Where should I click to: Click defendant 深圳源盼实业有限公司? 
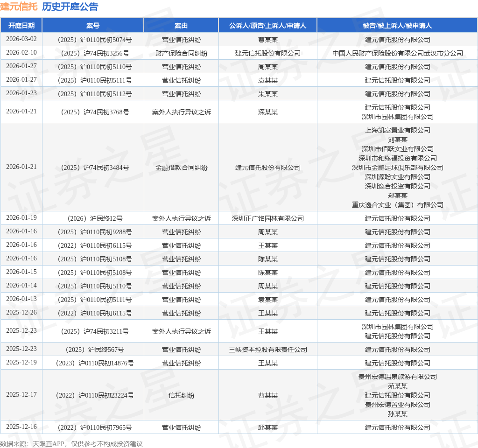[398, 177]
